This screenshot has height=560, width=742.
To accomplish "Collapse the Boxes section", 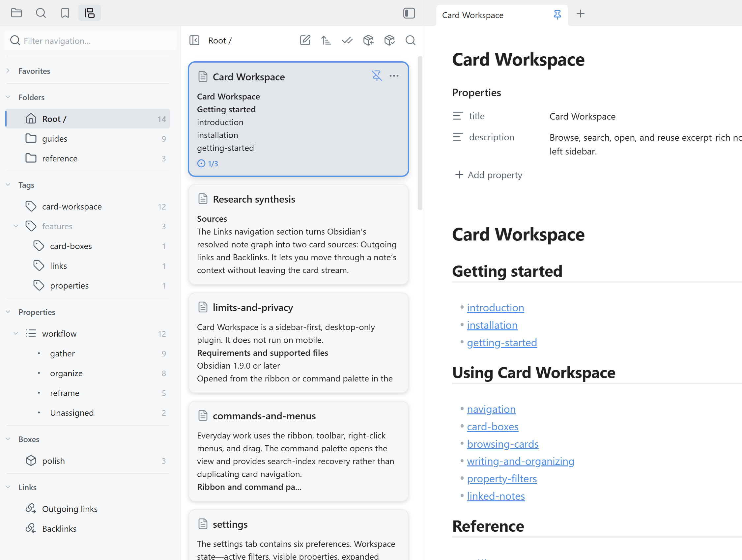I will pyautogui.click(x=8, y=439).
